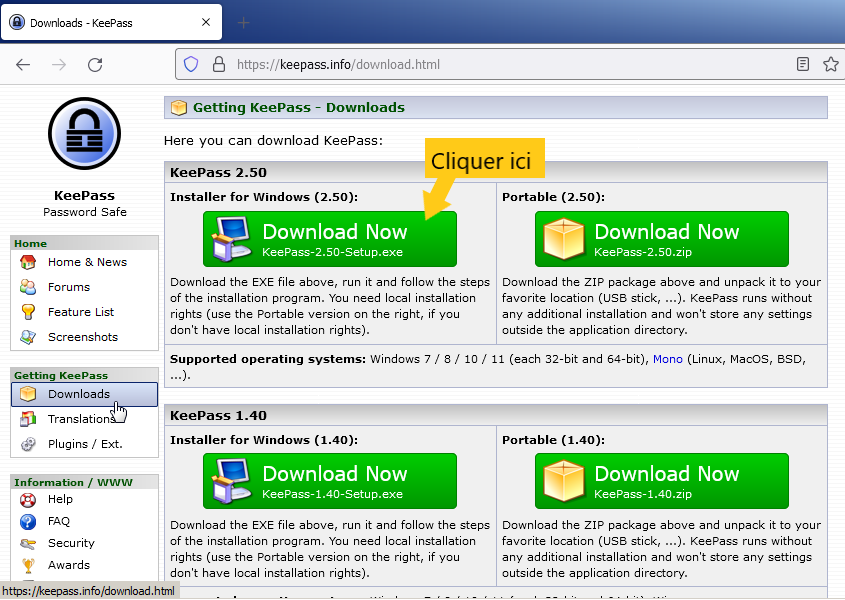Click the "Installer for Windows (2.50):" label
Screen dimensions: 845x600
point(264,197)
